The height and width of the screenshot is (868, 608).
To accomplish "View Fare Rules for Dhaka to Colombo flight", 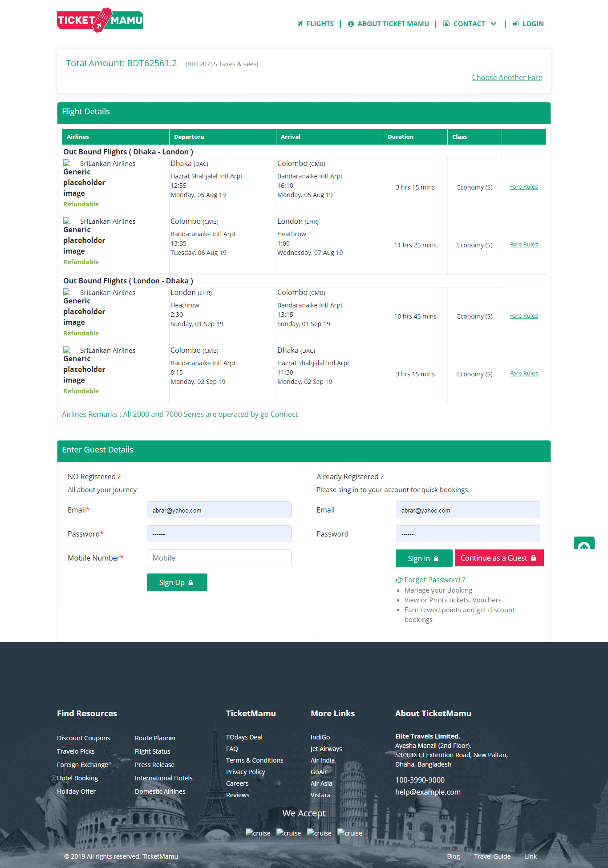I will 523,187.
